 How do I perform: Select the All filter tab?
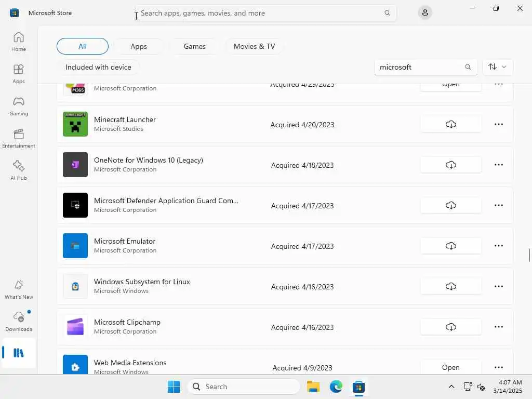tap(83, 46)
